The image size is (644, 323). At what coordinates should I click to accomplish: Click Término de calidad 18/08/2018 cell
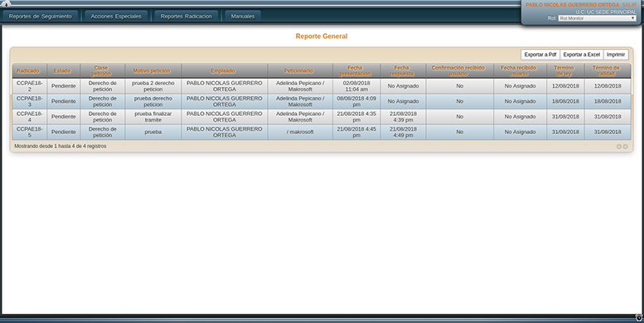point(608,101)
